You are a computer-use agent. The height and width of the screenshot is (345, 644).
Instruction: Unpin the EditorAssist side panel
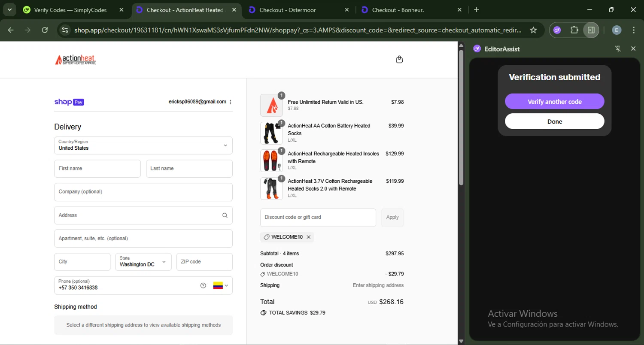tap(618, 49)
